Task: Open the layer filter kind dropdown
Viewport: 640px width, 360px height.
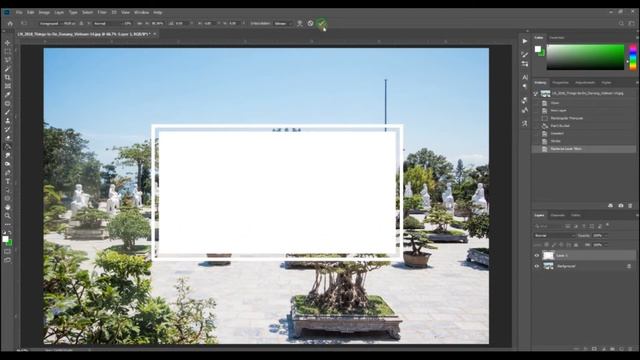Action: 549,226
